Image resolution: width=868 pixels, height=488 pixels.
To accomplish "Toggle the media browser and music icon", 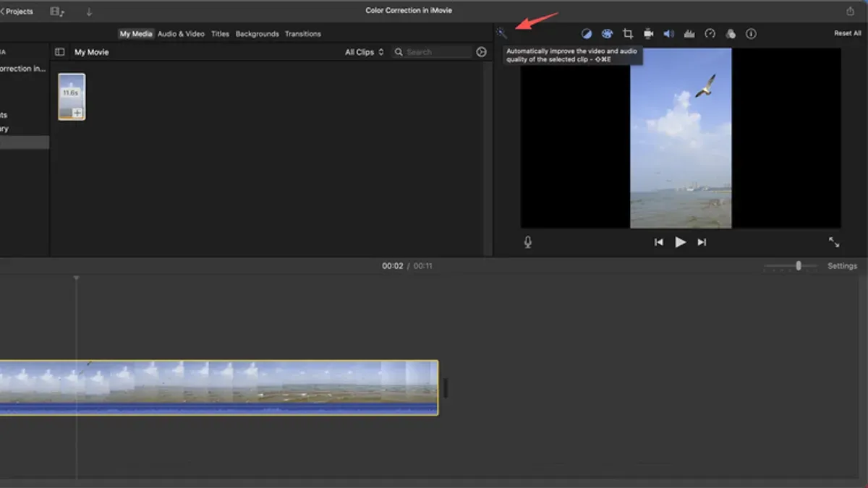I will click(57, 12).
